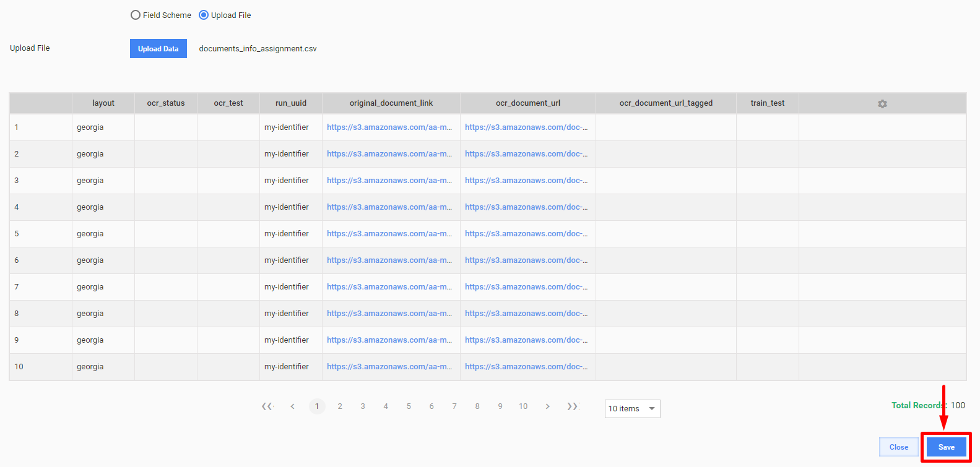Open row 5 ocr document url link
The width and height of the screenshot is (980, 467).
[x=526, y=234]
